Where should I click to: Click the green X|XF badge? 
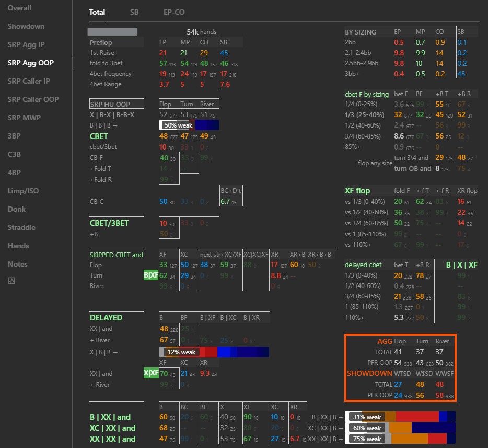click(x=151, y=373)
